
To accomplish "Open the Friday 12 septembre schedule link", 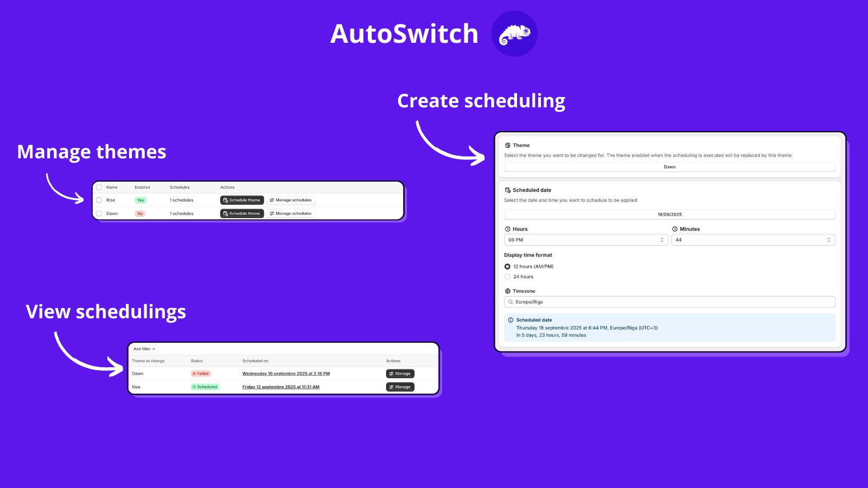I will click(280, 387).
